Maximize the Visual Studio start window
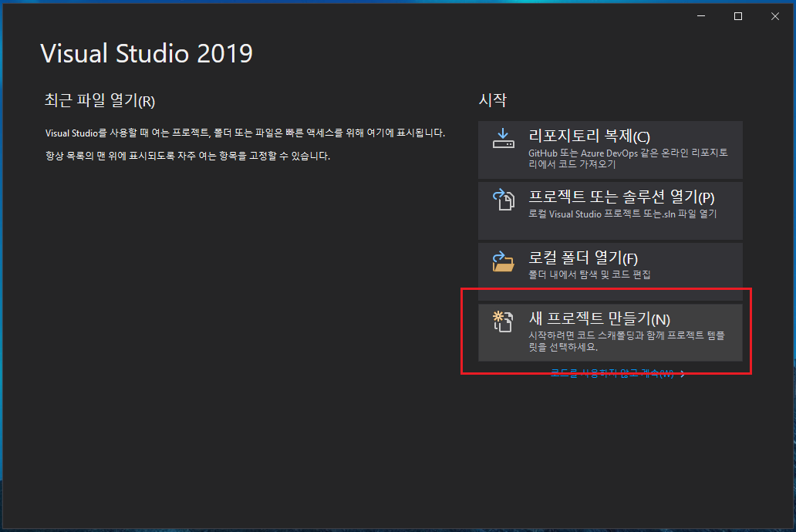 [x=738, y=16]
